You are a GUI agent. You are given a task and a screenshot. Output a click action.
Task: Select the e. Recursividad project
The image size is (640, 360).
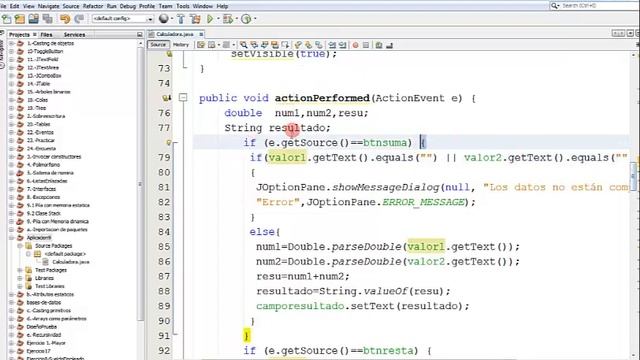44,335
